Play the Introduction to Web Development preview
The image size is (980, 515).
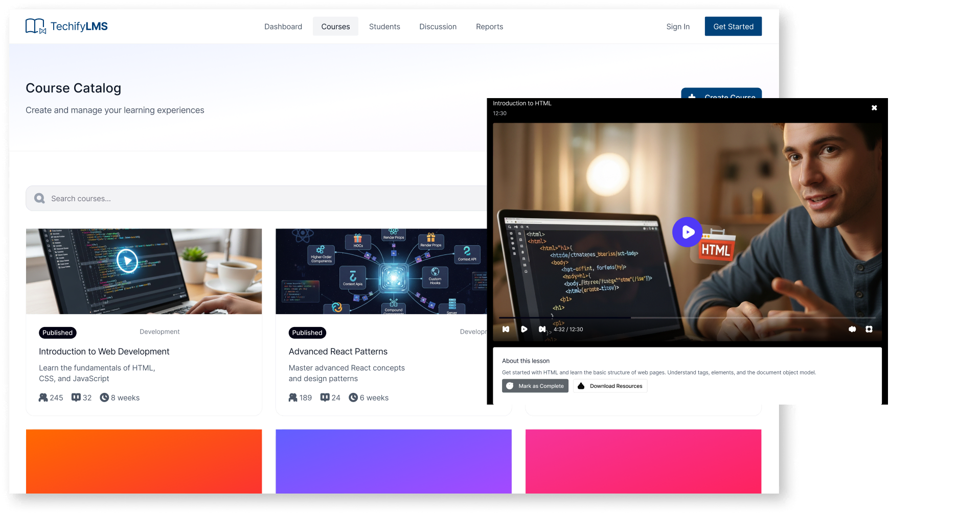point(127,261)
